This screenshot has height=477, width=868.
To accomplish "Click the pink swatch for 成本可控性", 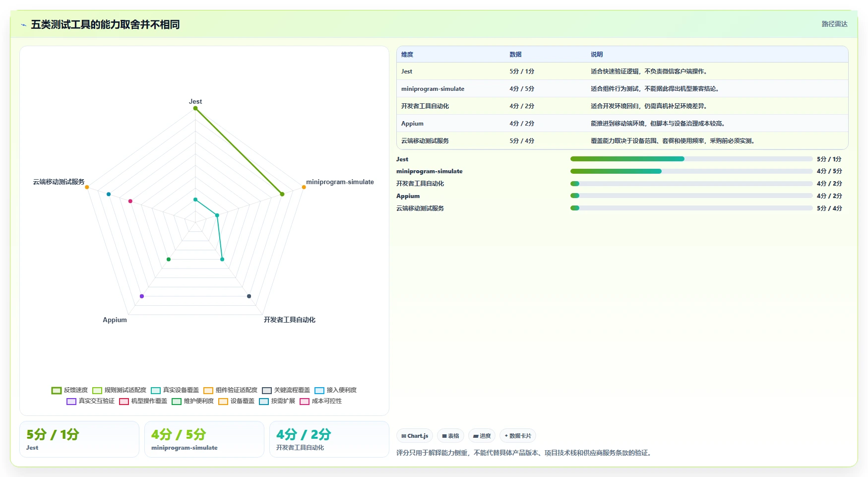I will click(305, 402).
